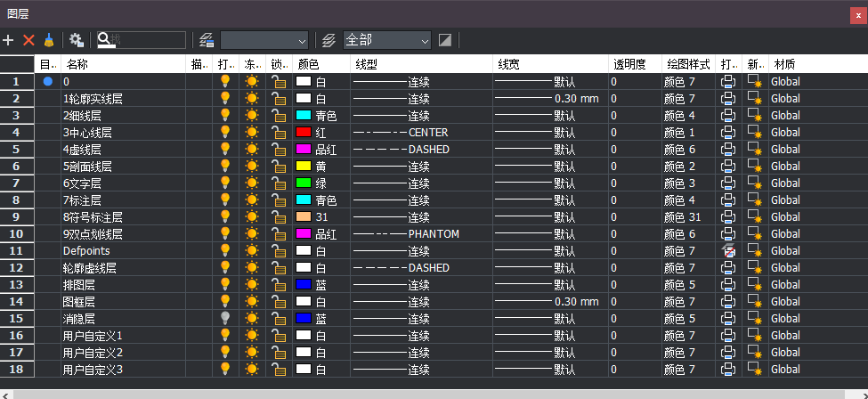Image resolution: width=868 pixels, height=399 pixels.
Task: Click the purge layers broom icon
Action: (x=48, y=40)
